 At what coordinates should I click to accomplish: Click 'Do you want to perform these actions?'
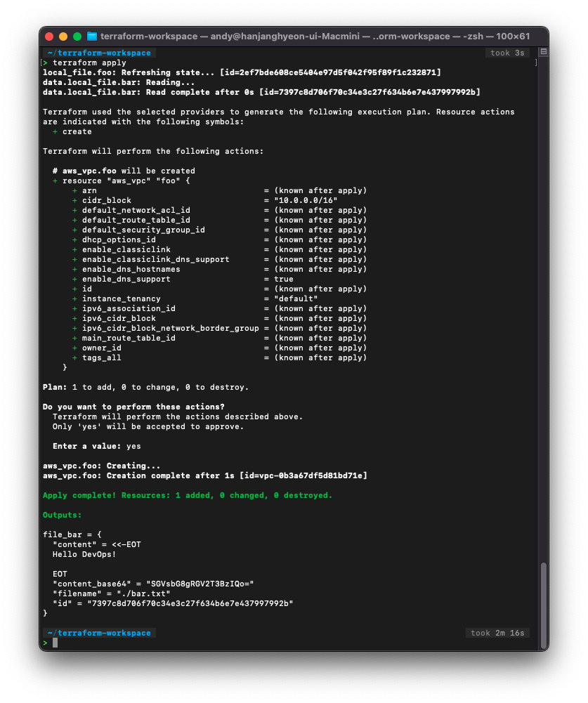[x=133, y=407]
